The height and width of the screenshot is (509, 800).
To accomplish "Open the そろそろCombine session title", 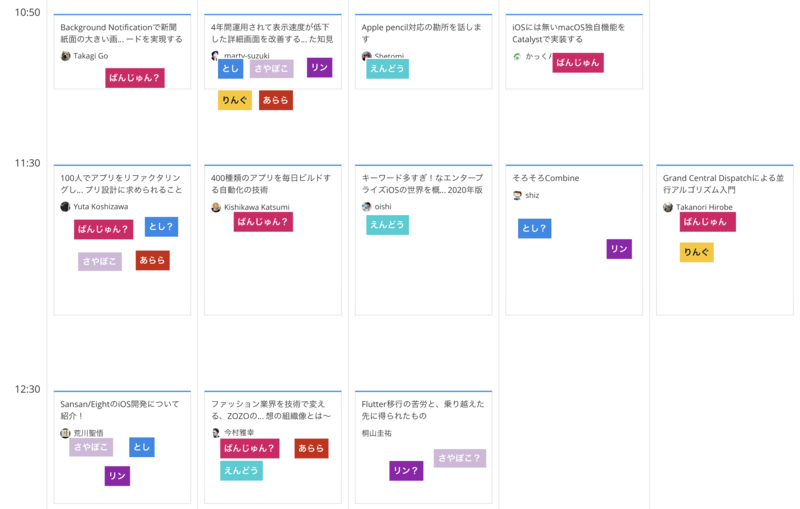I will click(546, 178).
